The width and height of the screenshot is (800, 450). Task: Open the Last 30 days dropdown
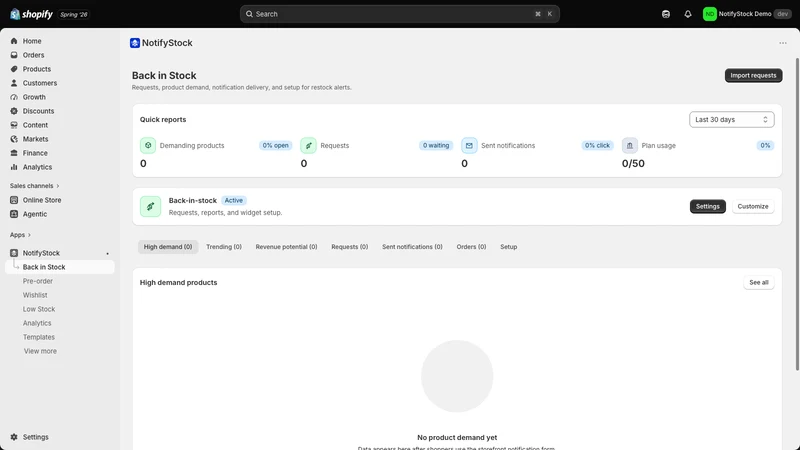click(732, 119)
